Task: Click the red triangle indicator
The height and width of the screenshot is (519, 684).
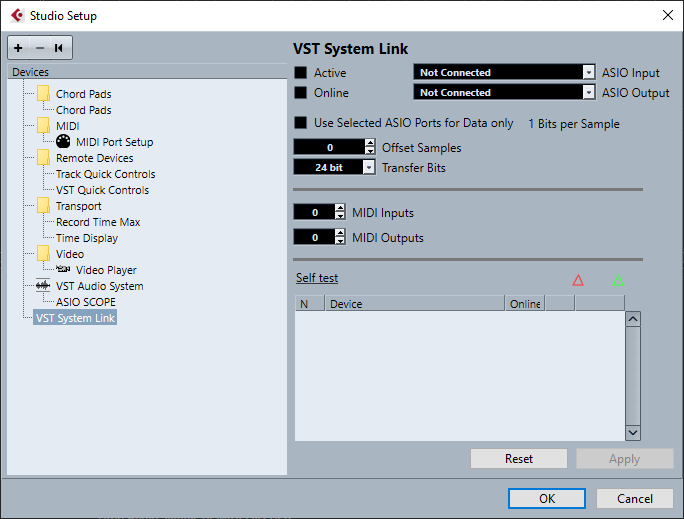Action: point(578,280)
